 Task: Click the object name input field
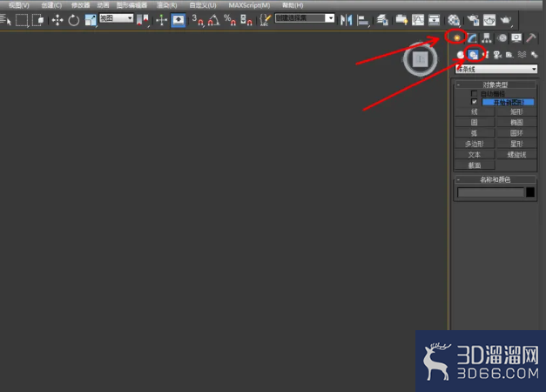point(490,193)
